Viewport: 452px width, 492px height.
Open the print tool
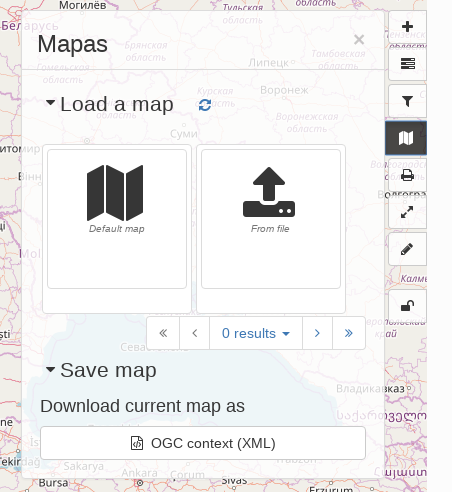tap(407, 175)
